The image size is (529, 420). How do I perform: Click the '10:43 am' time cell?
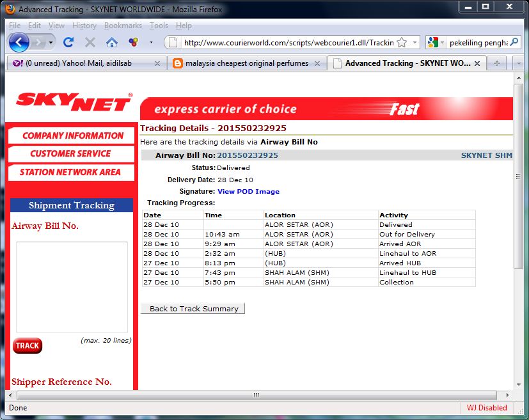pyautogui.click(x=233, y=234)
